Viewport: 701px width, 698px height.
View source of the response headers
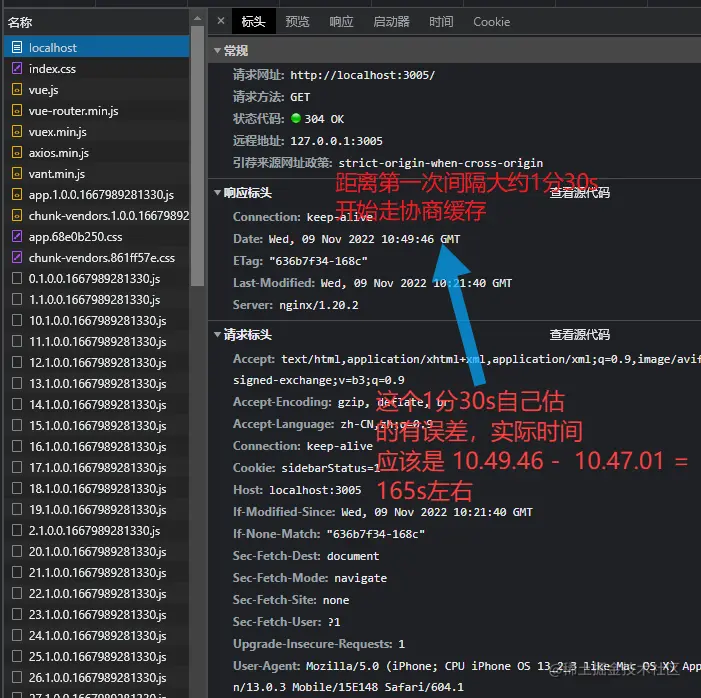(579, 193)
